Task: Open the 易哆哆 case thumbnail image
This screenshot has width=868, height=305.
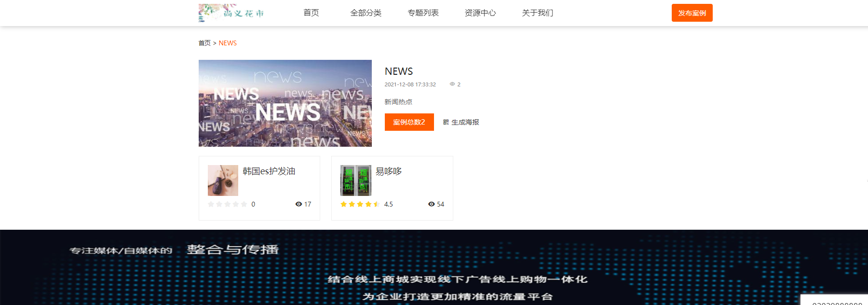Action: pyautogui.click(x=356, y=180)
